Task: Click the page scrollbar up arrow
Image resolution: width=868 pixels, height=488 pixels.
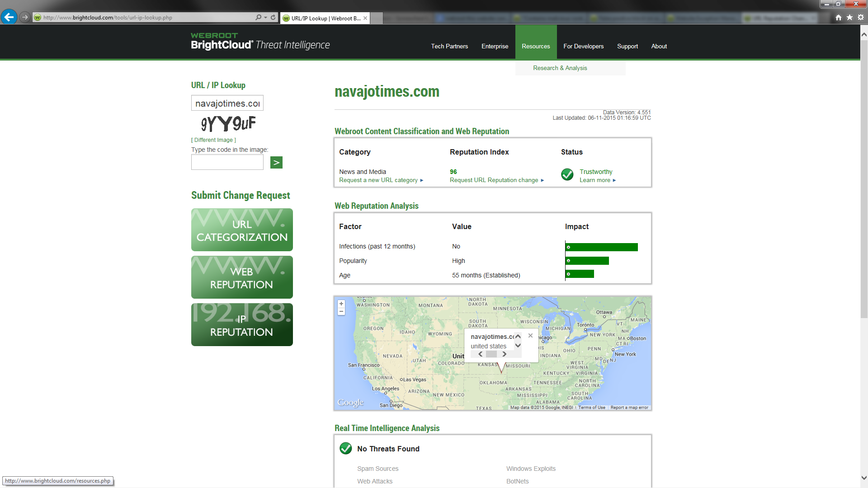Action: [x=864, y=34]
